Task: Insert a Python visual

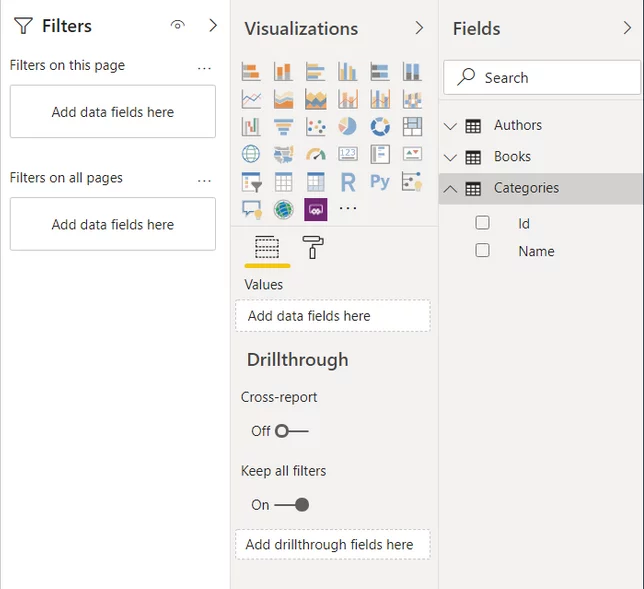Action: [380, 182]
